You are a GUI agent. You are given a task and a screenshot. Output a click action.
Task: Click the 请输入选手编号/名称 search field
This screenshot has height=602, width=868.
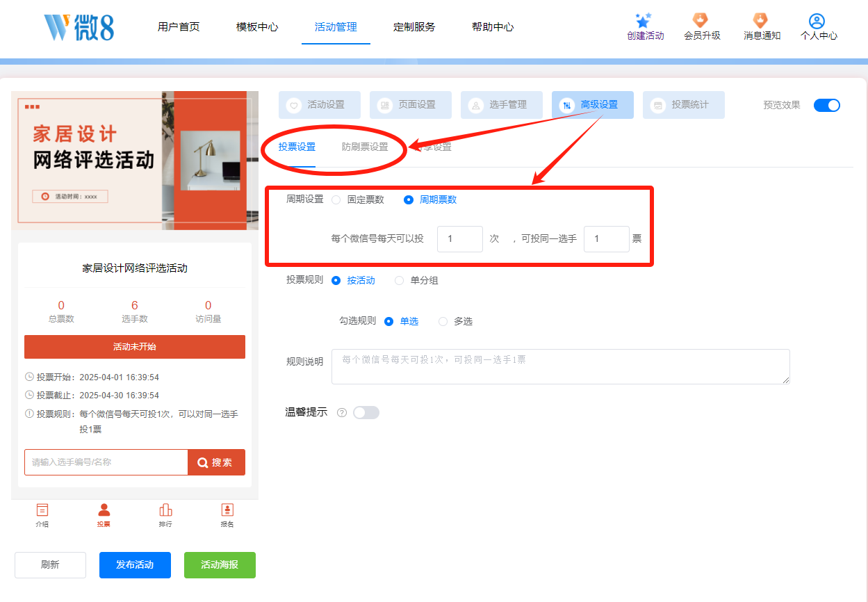[106, 462]
